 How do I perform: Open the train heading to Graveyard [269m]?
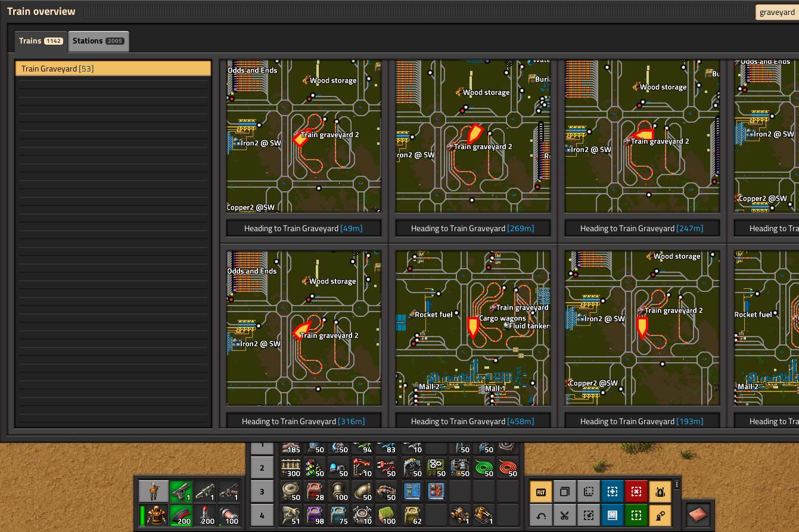[x=472, y=228]
